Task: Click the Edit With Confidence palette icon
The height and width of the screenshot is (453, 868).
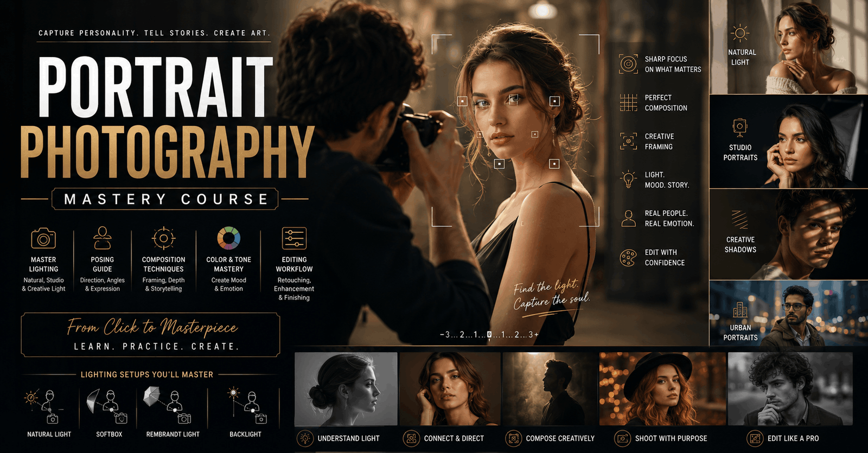Action: pos(628,257)
